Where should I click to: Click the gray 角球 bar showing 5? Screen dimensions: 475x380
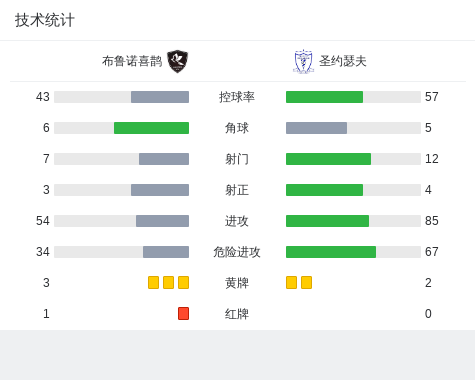(316, 128)
